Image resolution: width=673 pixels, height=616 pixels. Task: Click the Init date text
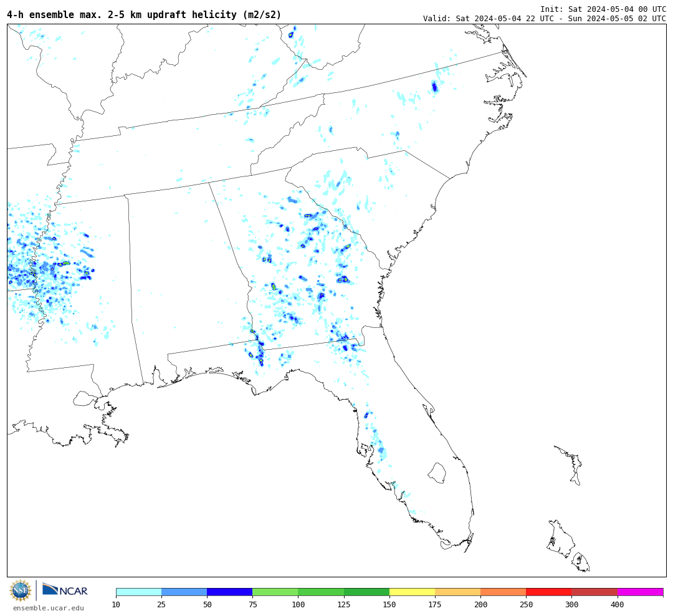[x=603, y=9]
